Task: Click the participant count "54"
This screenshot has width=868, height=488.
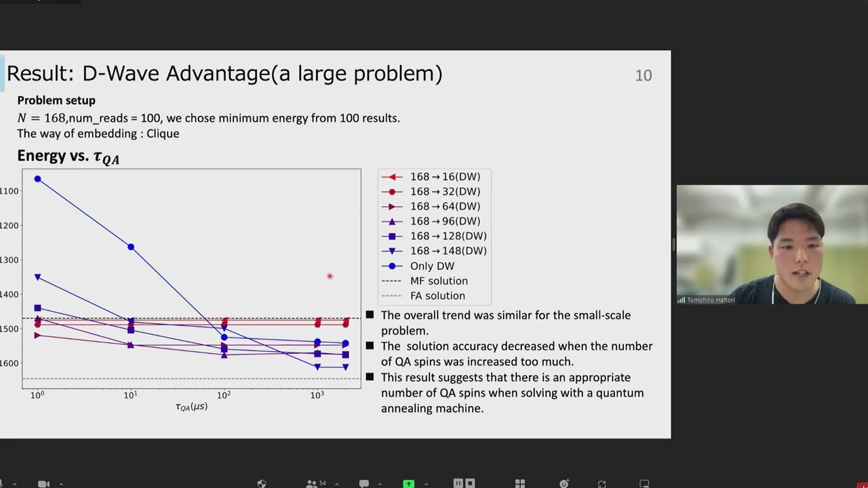Action: (323, 483)
